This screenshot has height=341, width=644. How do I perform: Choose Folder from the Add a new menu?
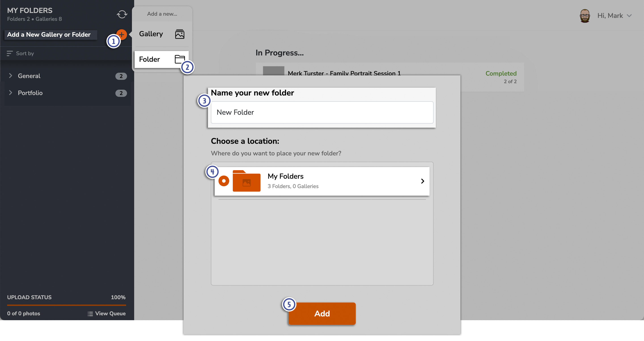pyautogui.click(x=150, y=59)
